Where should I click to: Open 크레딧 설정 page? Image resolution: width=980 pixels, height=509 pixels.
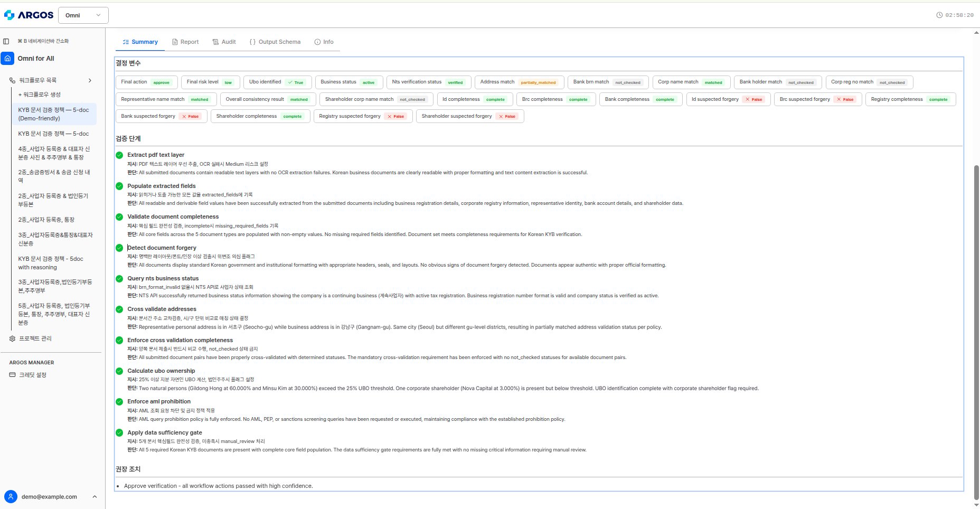tap(33, 375)
